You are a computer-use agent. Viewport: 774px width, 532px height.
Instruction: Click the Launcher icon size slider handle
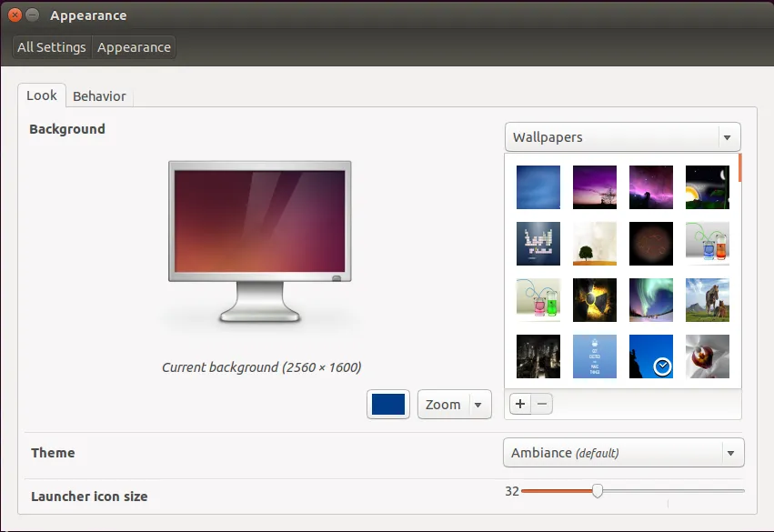pos(597,490)
